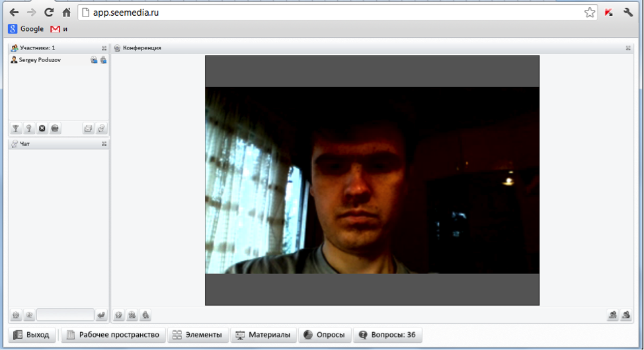Click the Выход exit button

pyautogui.click(x=32, y=335)
